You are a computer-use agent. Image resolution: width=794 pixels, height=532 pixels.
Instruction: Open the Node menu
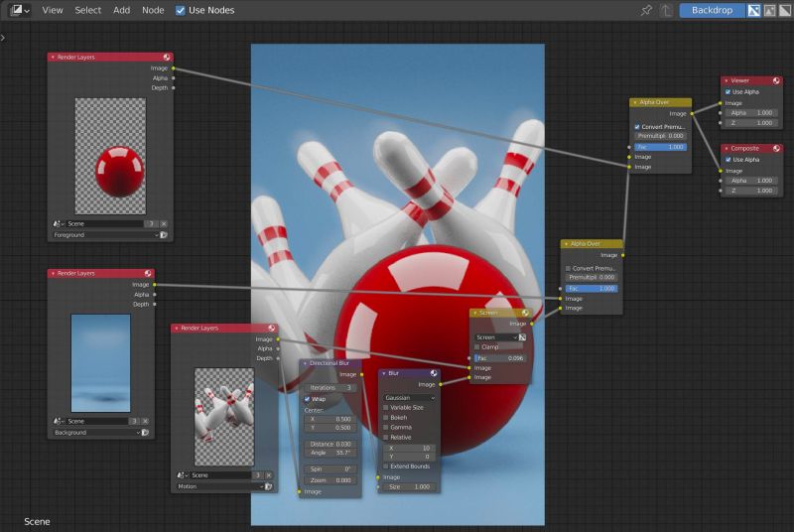click(x=153, y=10)
